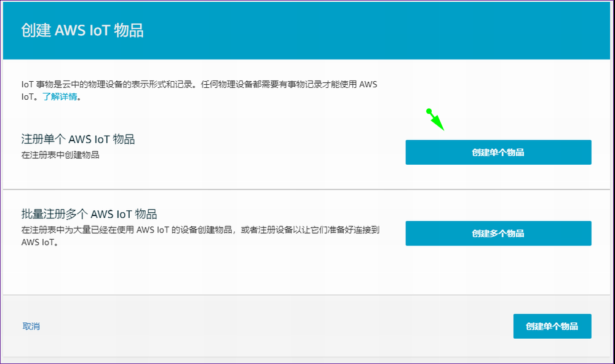The width and height of the screenshot is (615, 364).
Task: Click the 在注册表中创建物品 description text
Action: click(x=60, y=155)
